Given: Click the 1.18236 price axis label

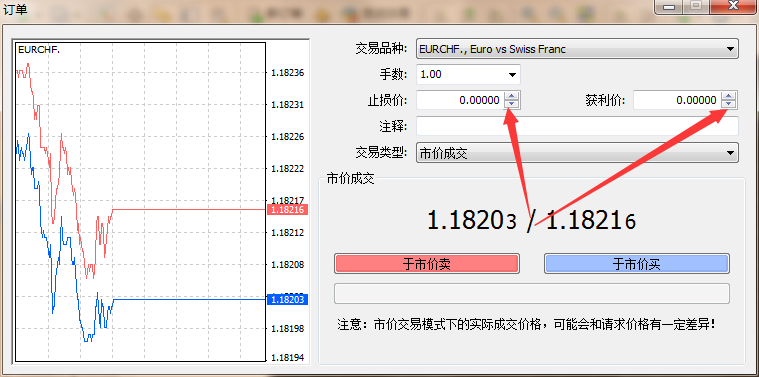Looking at the screenshot, I should point(288,73).
